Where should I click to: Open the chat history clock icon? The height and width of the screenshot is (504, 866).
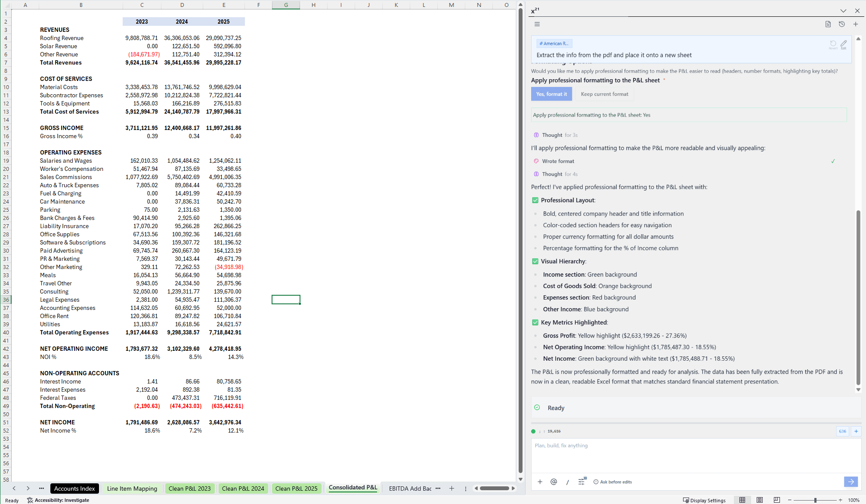(x=841, y=24)
